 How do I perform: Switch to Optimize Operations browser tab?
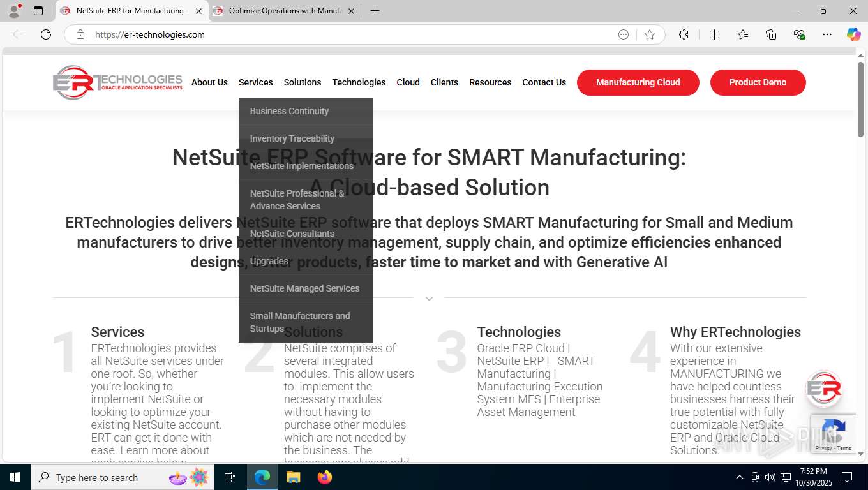(285, 11)
